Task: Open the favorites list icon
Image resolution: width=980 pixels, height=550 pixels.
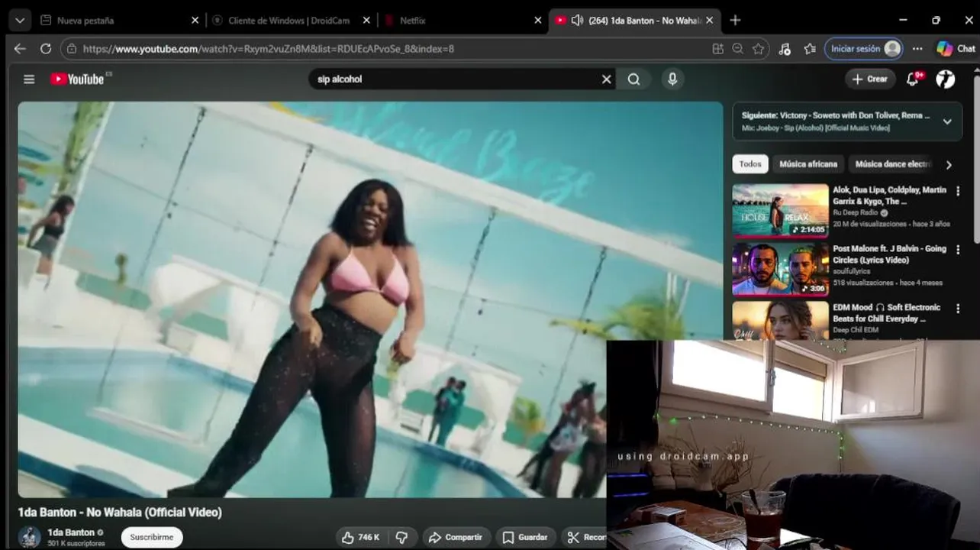Action: pyautogui.click(x=810, y=48)
